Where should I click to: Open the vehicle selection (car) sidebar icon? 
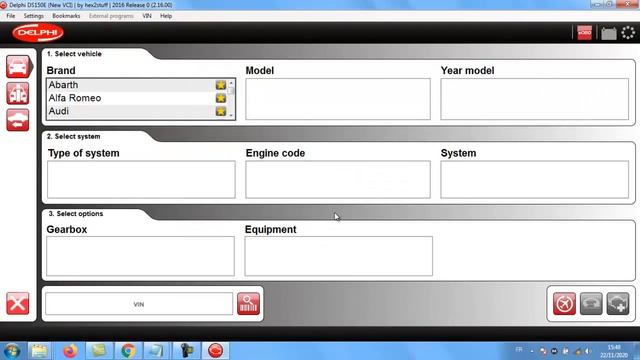coord(18,67)
